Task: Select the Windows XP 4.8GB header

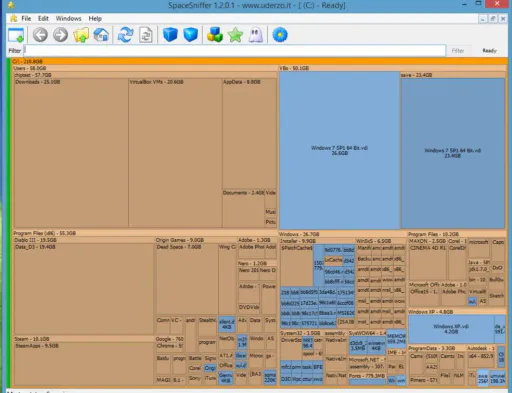Action: (x=457, y=312)
